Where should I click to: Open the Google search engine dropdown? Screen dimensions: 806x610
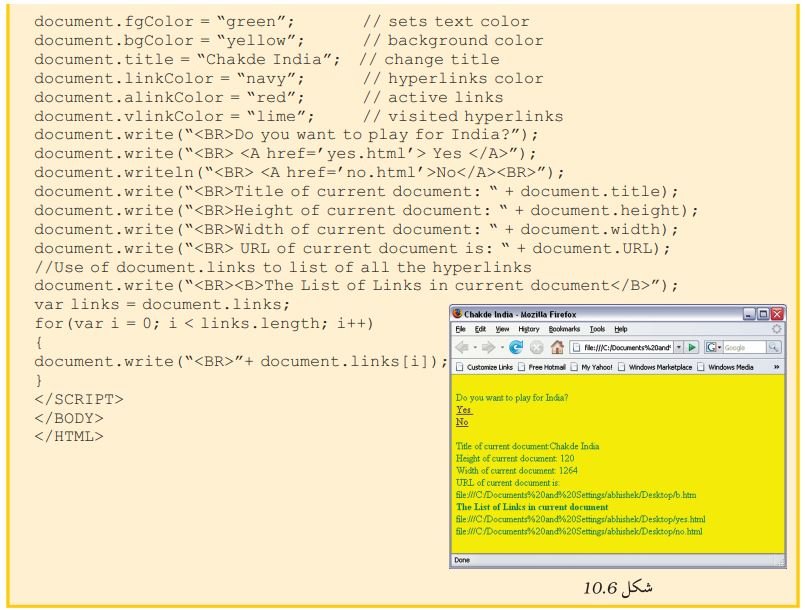coord(713,347)
